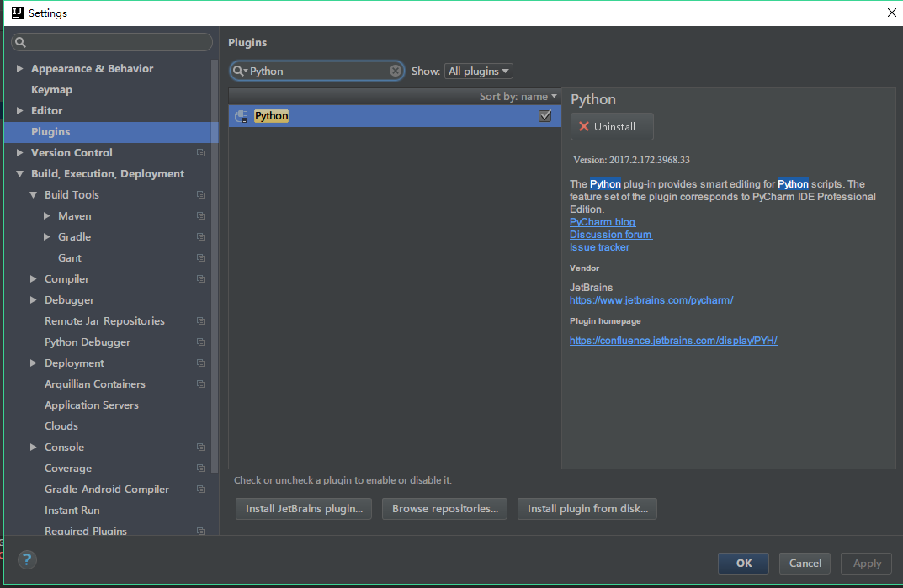Click the project-level icon beside Arquillian Containers
Viewport: 903px width, 588px height.
pos(200,384)
